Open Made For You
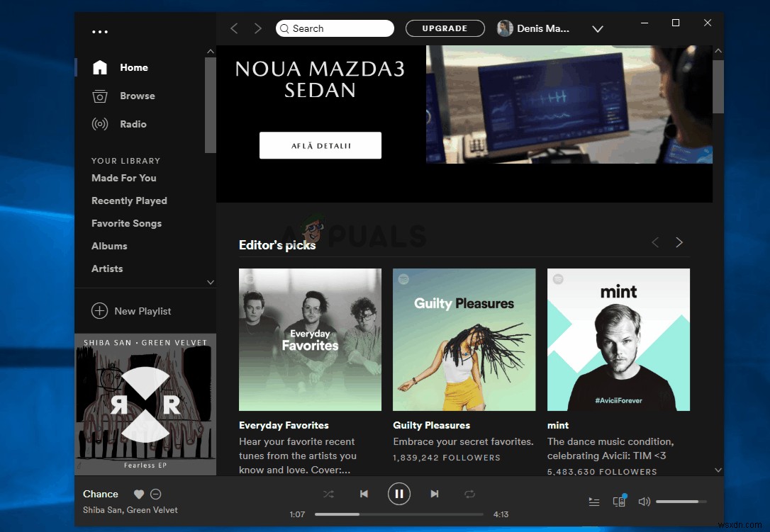Image resolution: width=770 pixels, height=532 pixels. click(x=124, y=178)
